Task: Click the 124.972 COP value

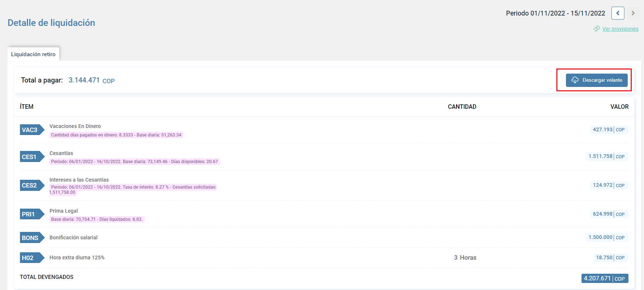Action: coord(609,185)
